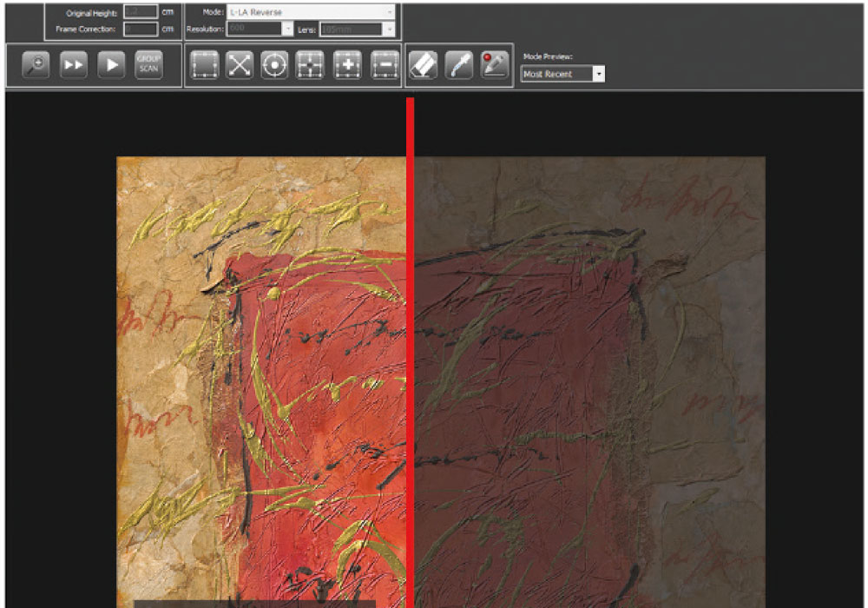Open the Mode dropdown showing L-LA Reverse
The image size is (868, 608).
[312, 11]
